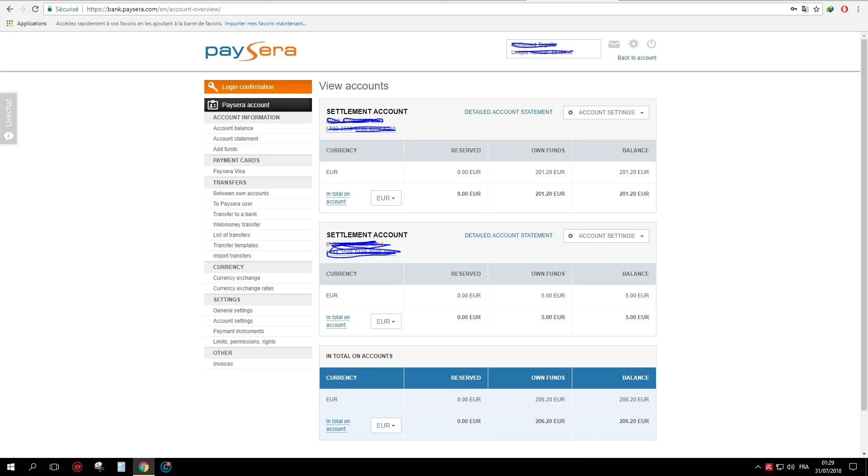Viewport: 868px width, 476px height.
Task: Click the page vertical scrollbar
Action: (864, 226)
